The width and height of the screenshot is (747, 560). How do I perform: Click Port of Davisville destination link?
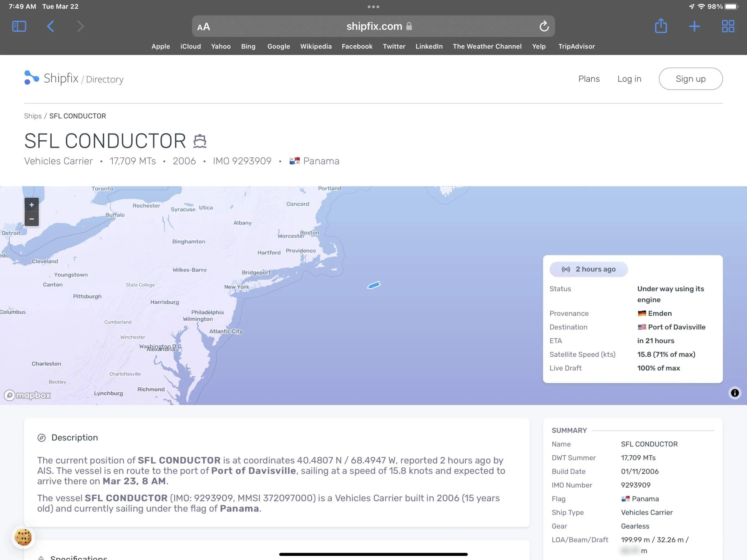pos(677,327)
